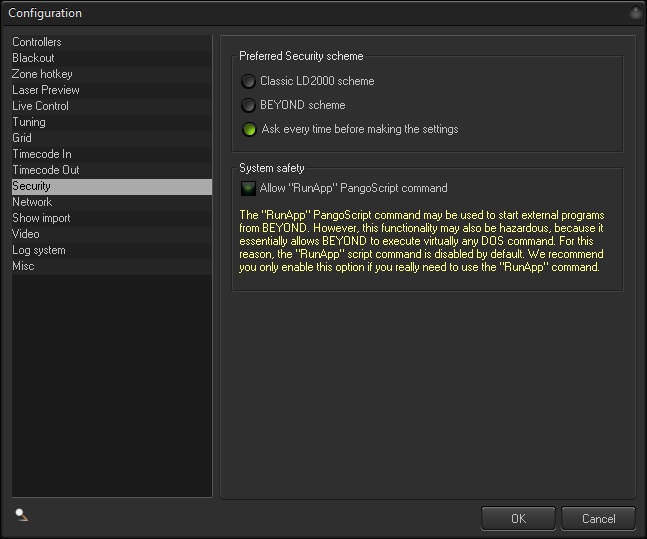Select Live Control in the sidebar

point(112,106)
